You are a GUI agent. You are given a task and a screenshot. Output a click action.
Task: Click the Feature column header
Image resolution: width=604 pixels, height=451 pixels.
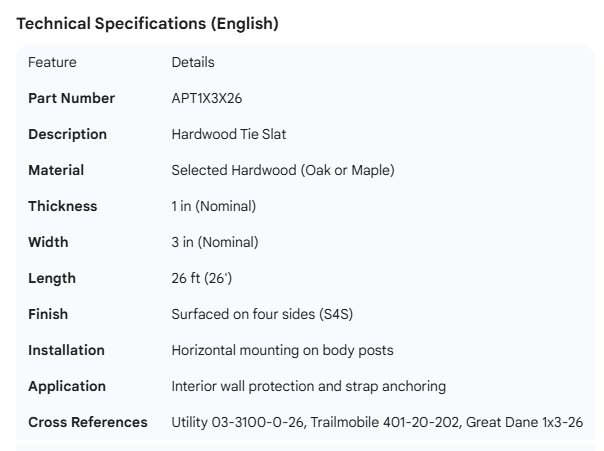52,62
